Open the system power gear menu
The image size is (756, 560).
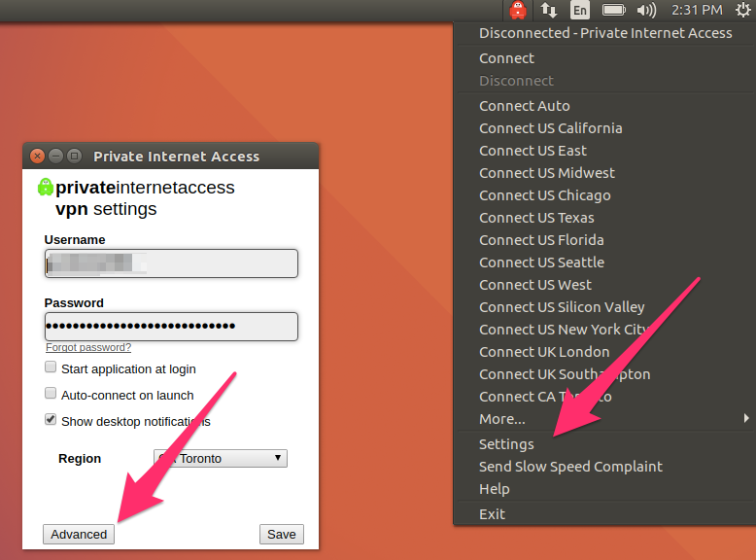pyautogui.click(x=743, y=10)
